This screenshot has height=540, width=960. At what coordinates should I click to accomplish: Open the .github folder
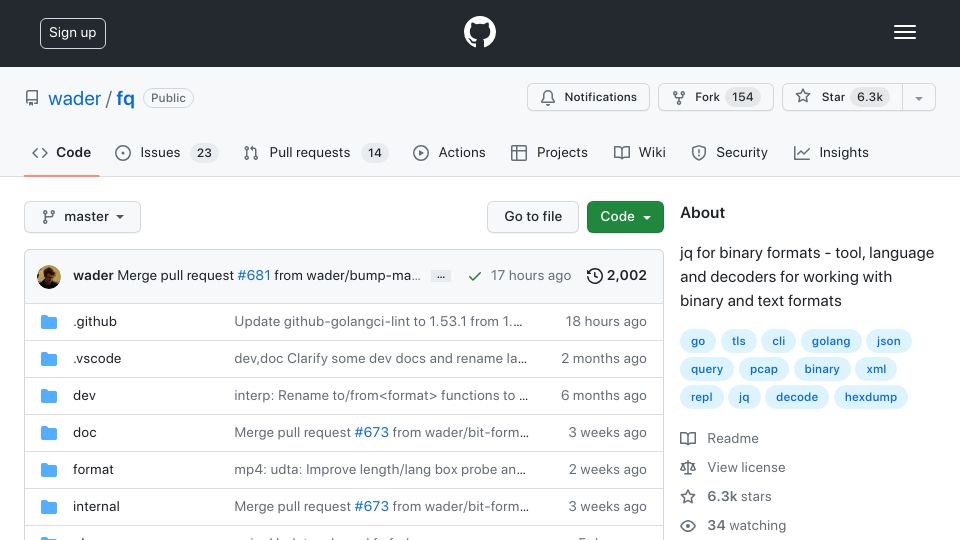(x=95, y=321)
